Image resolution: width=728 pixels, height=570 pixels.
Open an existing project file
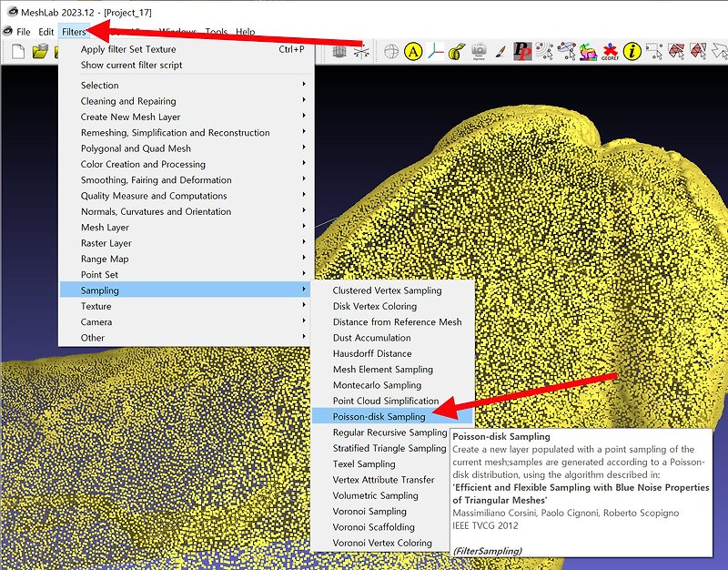click(x=41, y=53)
